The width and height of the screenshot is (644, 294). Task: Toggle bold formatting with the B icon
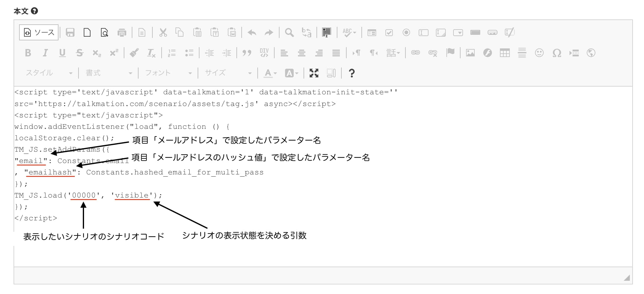(x=28, y=53)
